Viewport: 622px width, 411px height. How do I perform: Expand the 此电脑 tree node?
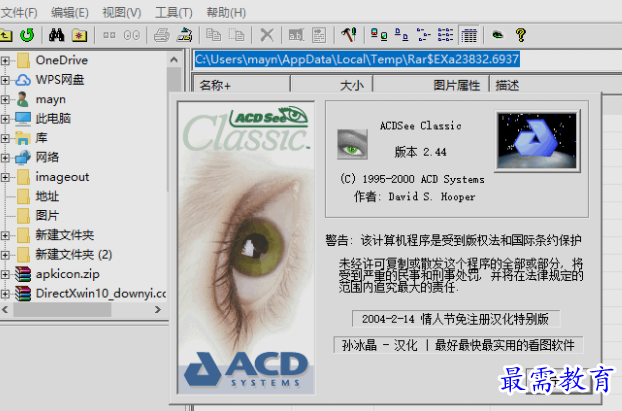pos(5,119)
